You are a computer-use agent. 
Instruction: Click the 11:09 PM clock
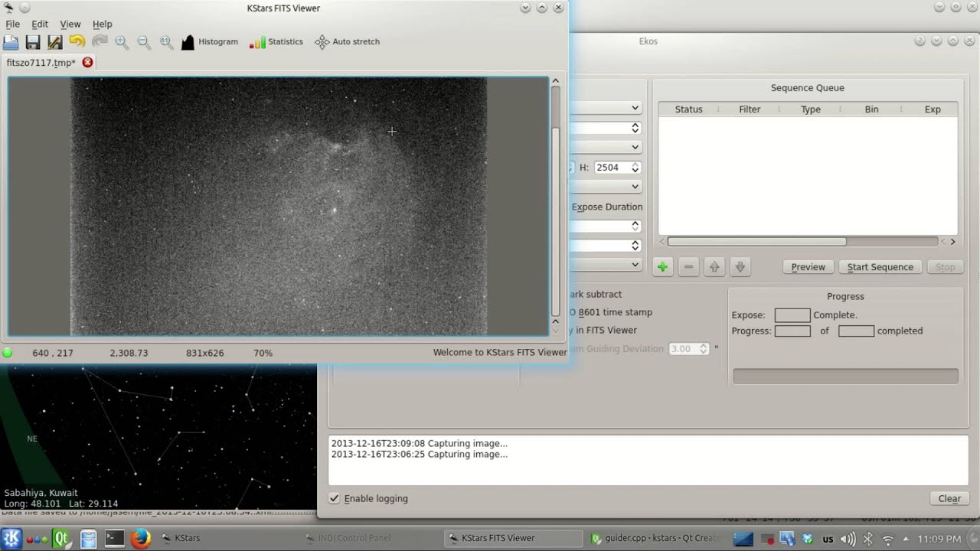(939, 539)
